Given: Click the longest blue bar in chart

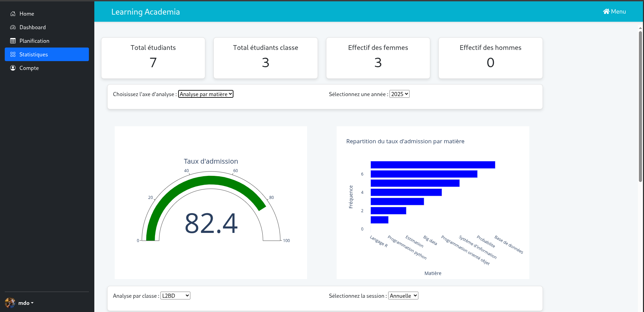Looking at the screenshot, I should 433,165.
